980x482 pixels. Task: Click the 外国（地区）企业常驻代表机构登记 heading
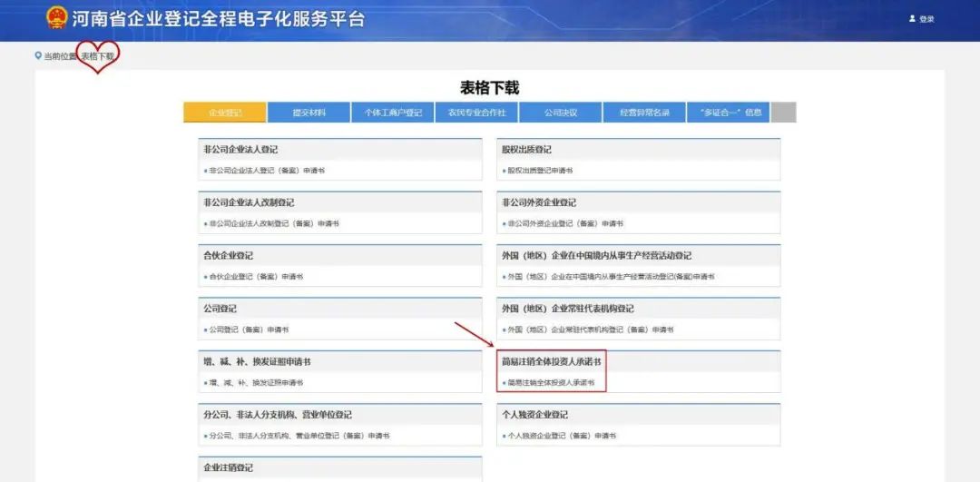568,310
